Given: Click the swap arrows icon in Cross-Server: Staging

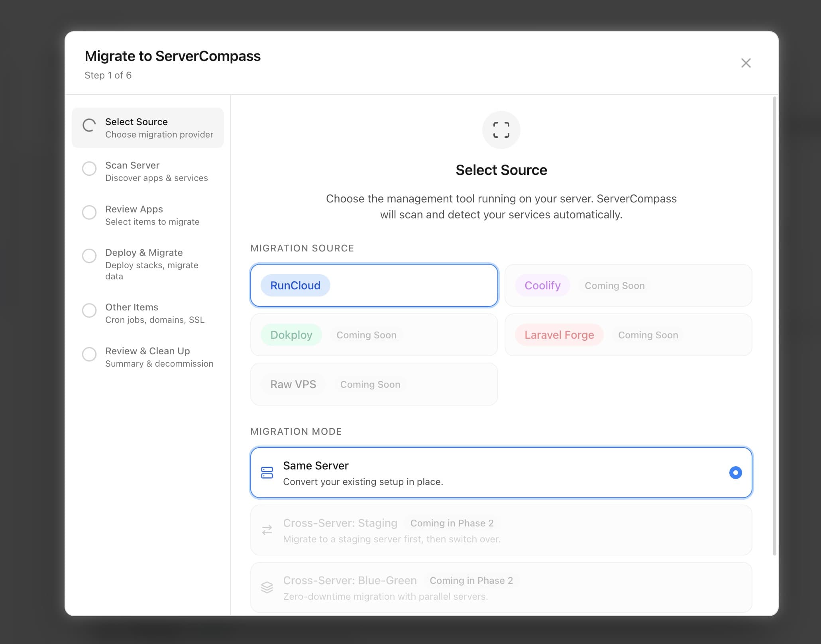Looking at the screenshot, I should point(267,530).
